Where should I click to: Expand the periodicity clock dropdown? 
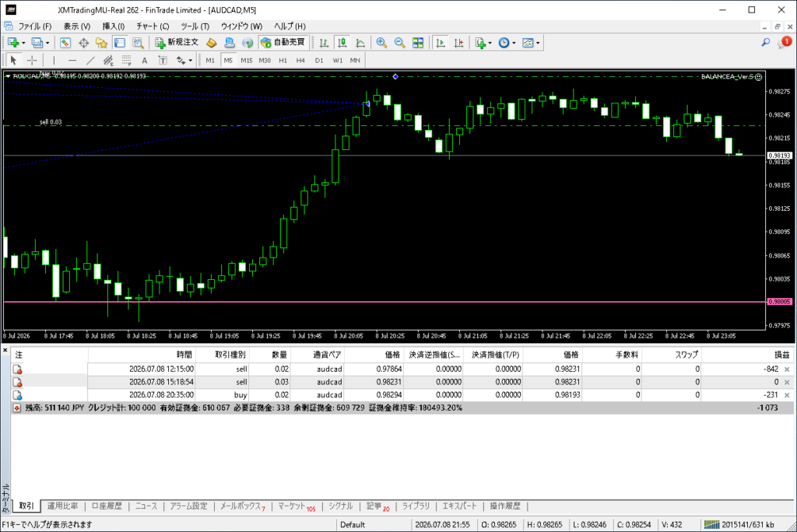514,44
